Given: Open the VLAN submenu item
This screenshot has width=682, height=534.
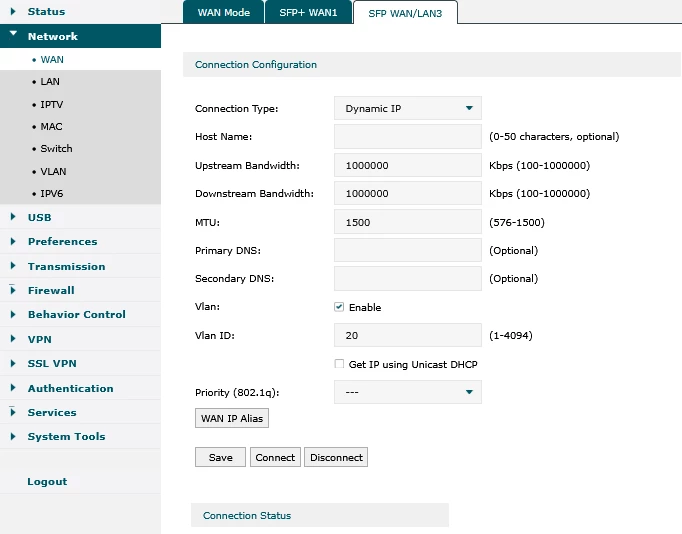Looking at the screenshot, I should (x=53, y=171).
